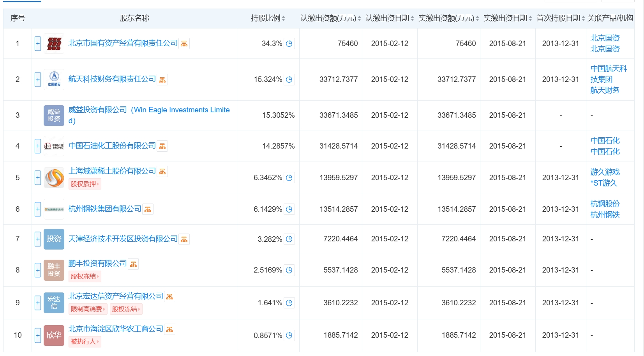The height and width of the screenshot is (356, 644).
Task: Expand 北京市海淀区欣华农工商 row plus button
Action: coord(38,335)
